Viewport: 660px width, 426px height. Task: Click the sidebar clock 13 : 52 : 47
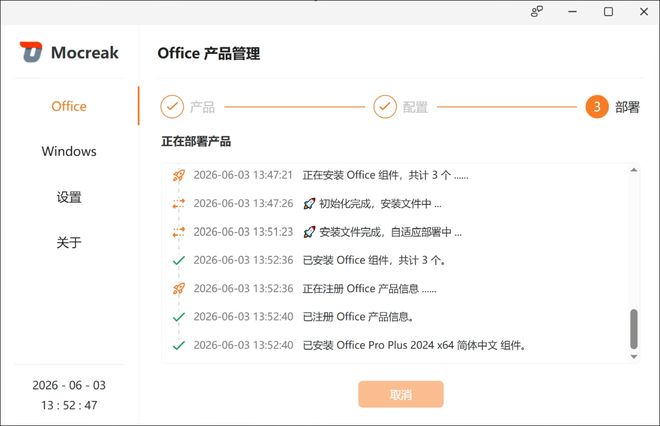pos(69,405)
